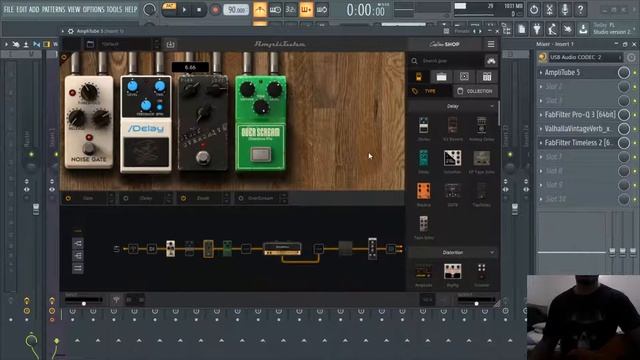The height and width of the screenshot is (360, 640).
Task: Click the microphone one-click recording icon
Action: tap(565, 9)
